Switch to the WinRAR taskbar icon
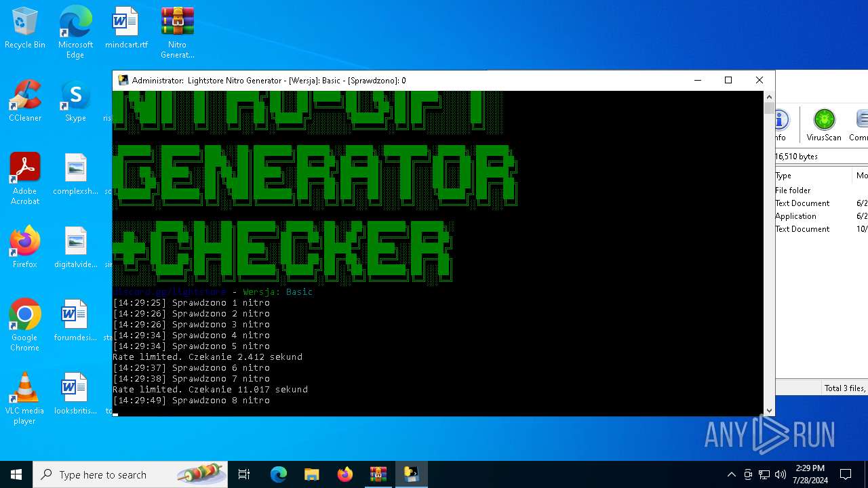The width and height of the screenshot is (868, 488). (378, 474)
